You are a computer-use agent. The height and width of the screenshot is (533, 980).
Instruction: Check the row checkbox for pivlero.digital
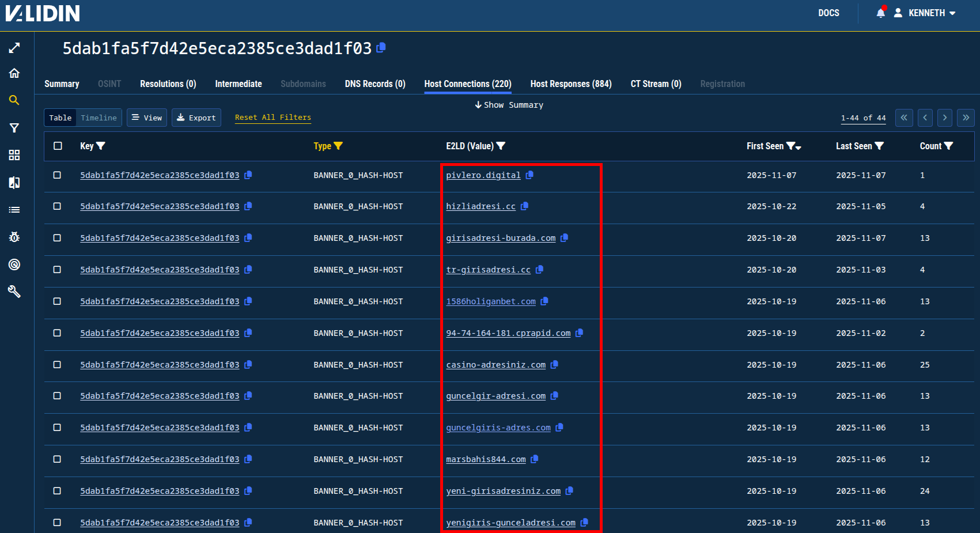[57, 175]
